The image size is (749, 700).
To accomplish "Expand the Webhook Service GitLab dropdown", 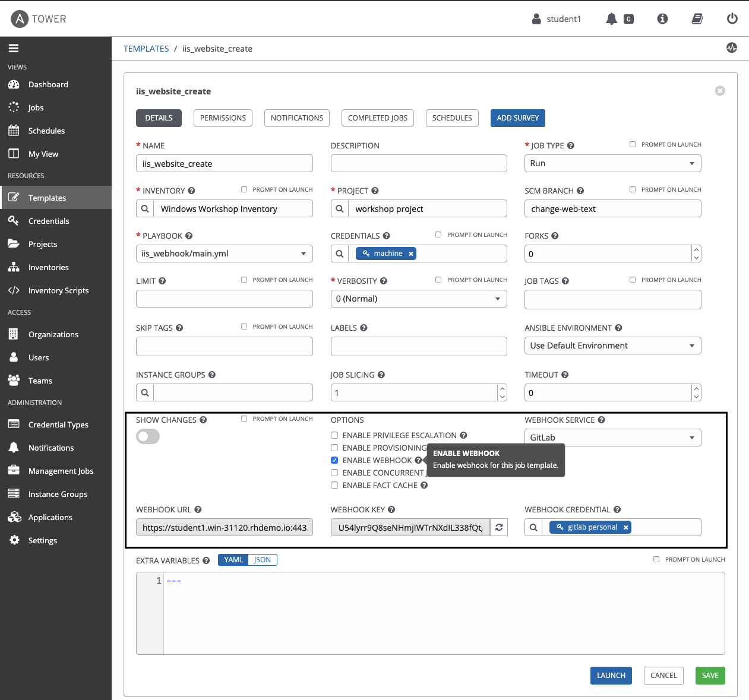I will [612, 438].
